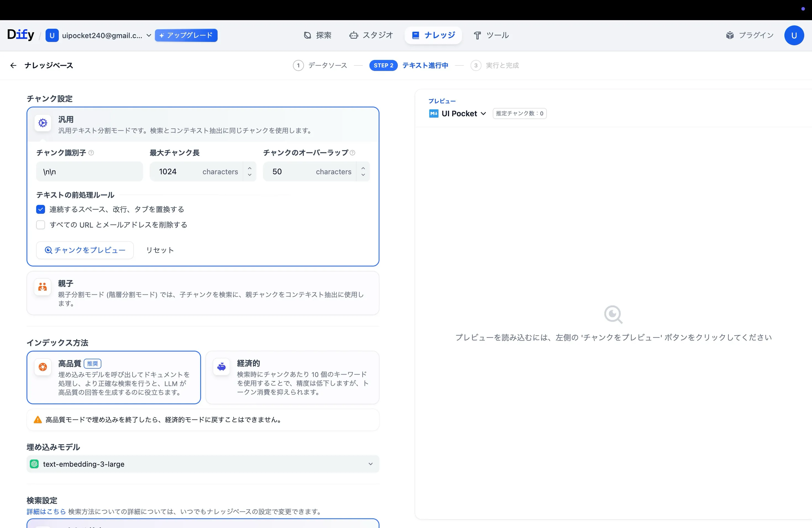Open the user profile avatar menu
The image size is (812, 528).
tap(794, 35)
